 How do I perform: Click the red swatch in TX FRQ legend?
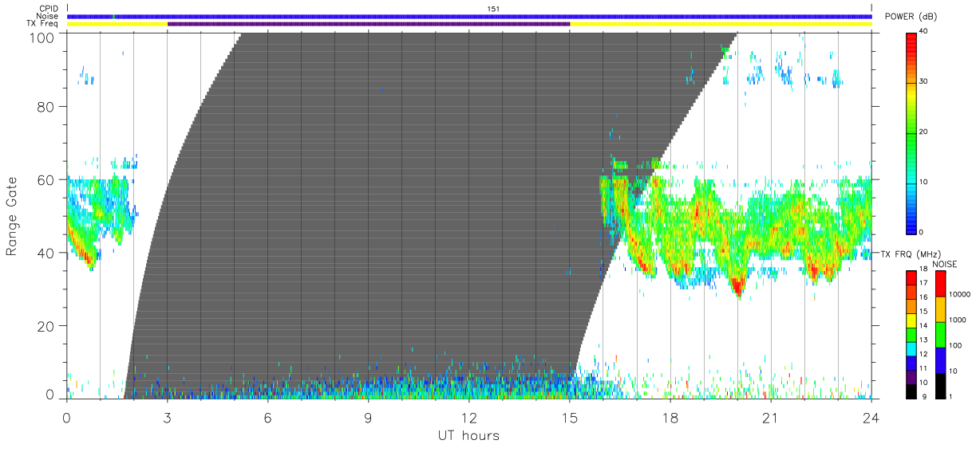[x=911, y=277]
